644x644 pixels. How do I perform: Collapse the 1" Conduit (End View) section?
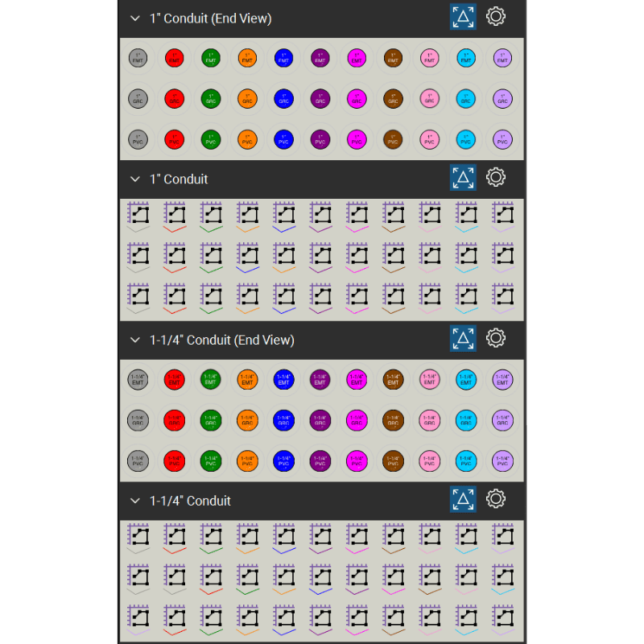click(134, 19)
